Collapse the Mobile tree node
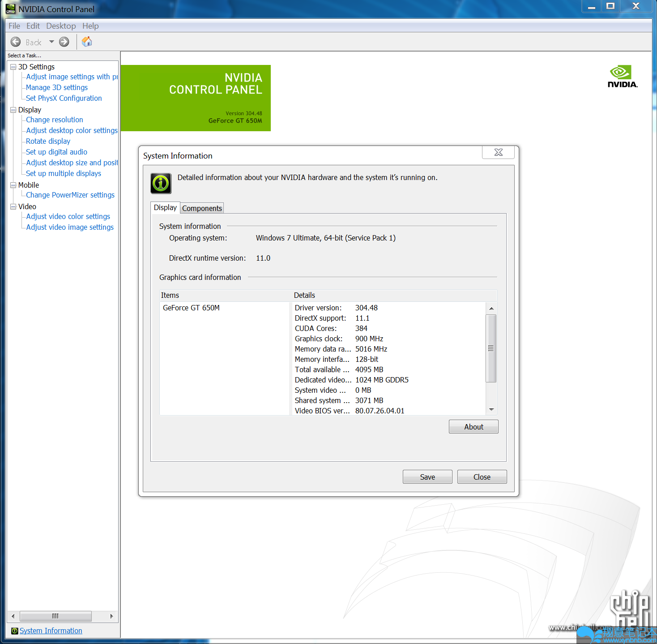Screen dimensions: 657x644 13,185
